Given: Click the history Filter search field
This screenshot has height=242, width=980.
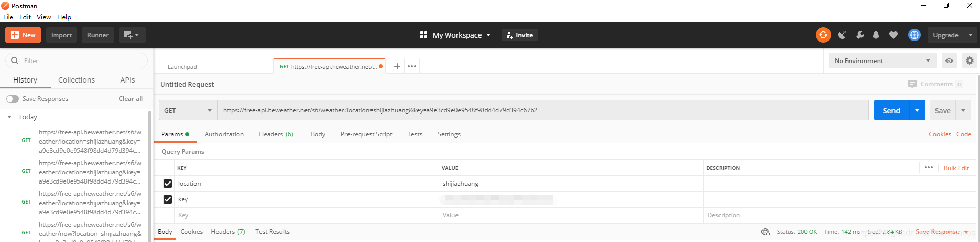Looking at the screenshot, I should [77, 60].
